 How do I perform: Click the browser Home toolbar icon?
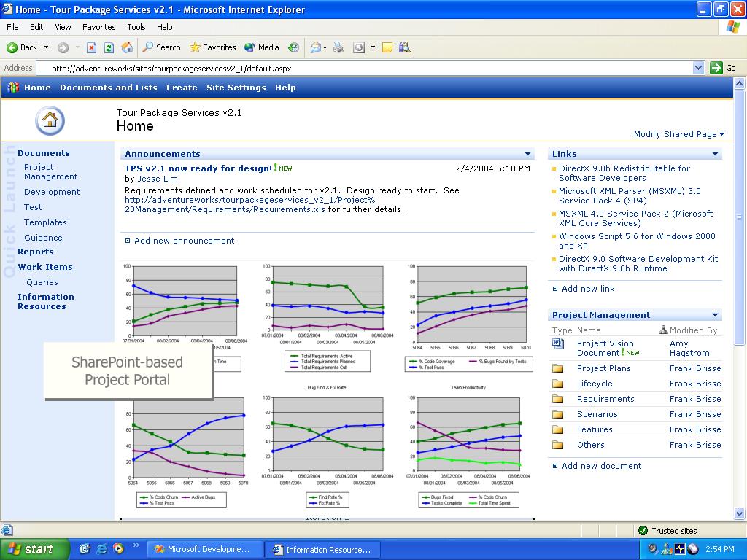click(x=127, y=47)
